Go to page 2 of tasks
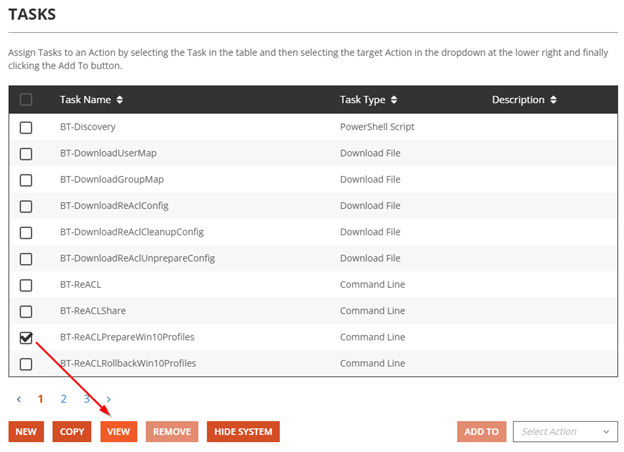 point(63,398)
